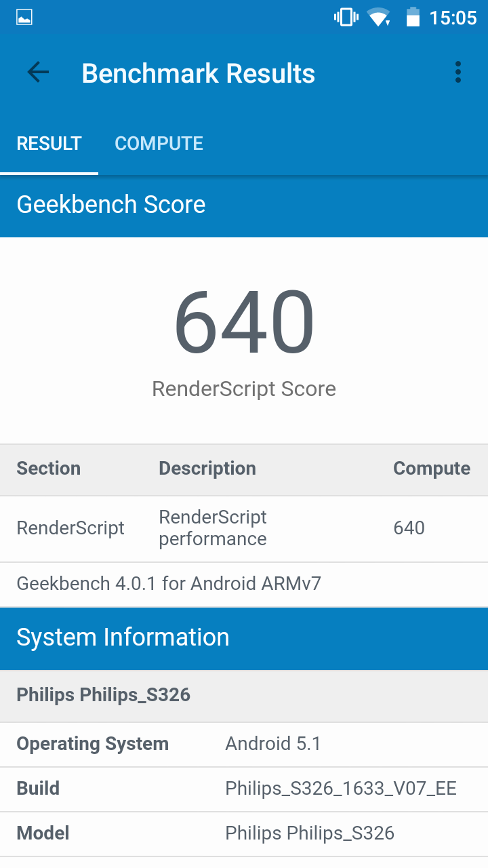Tap the Geekbench 4.0.1 version line
Screen dimensions: 488x868
tap(169, 584)
